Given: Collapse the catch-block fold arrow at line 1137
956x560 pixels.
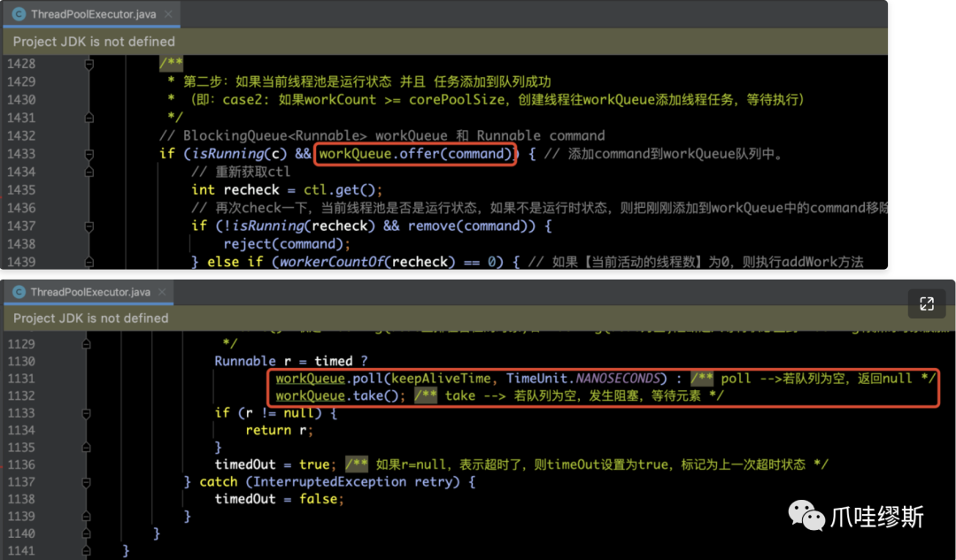Looking at the screenshot, I should (x=85, y=481).
